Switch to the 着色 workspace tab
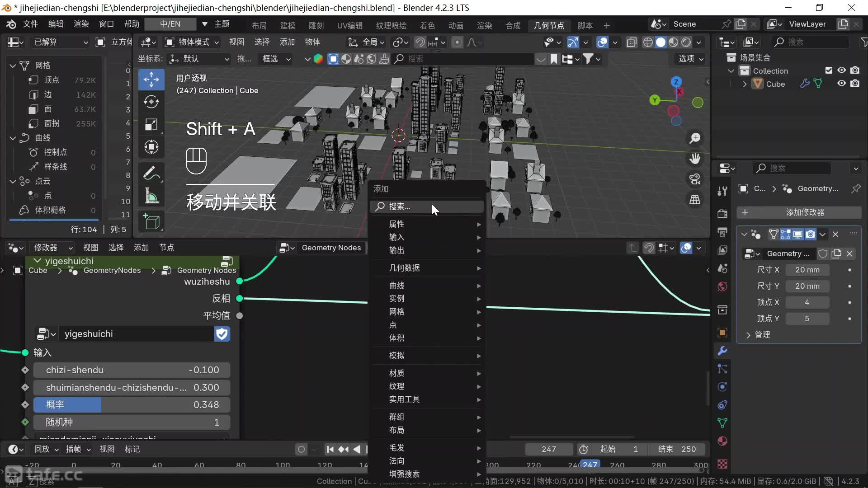Image resolution: width=868 pixels, height=488 pixels. coord(427,25)
